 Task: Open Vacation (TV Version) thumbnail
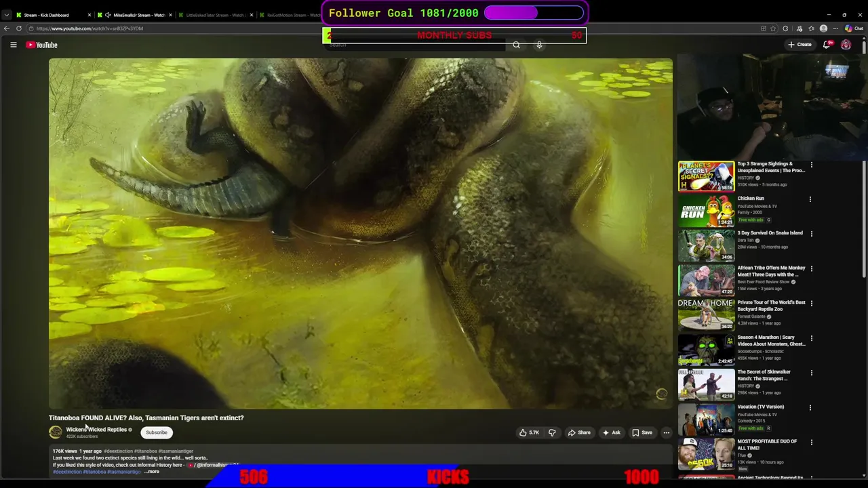706,419
